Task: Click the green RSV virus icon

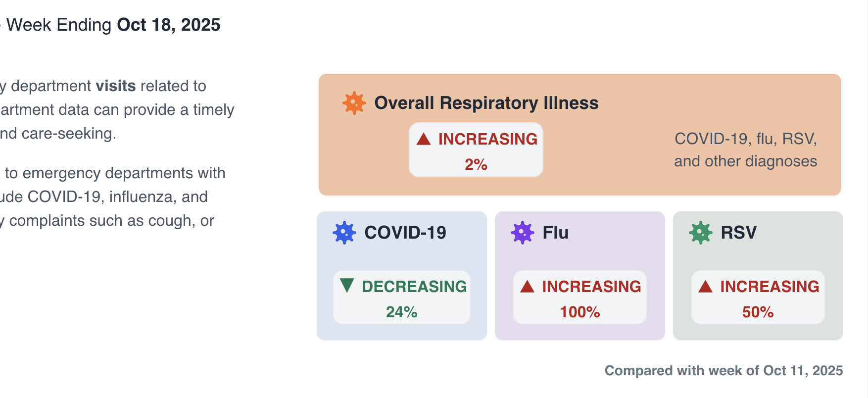Action: click(x=701, y=233)
